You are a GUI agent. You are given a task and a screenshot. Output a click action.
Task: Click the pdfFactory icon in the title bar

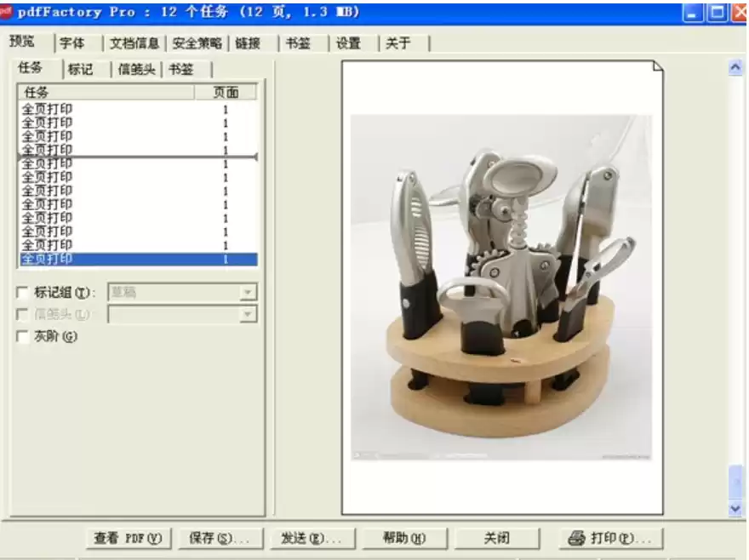7,12
